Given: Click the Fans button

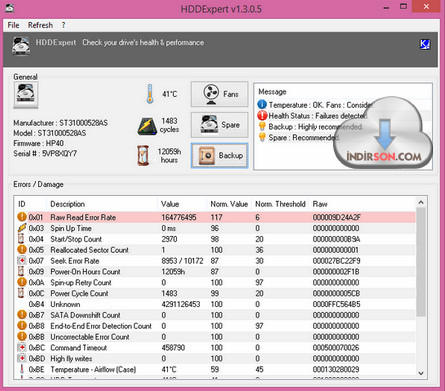Looking at the screenshot, I should (x=220, y=94).
